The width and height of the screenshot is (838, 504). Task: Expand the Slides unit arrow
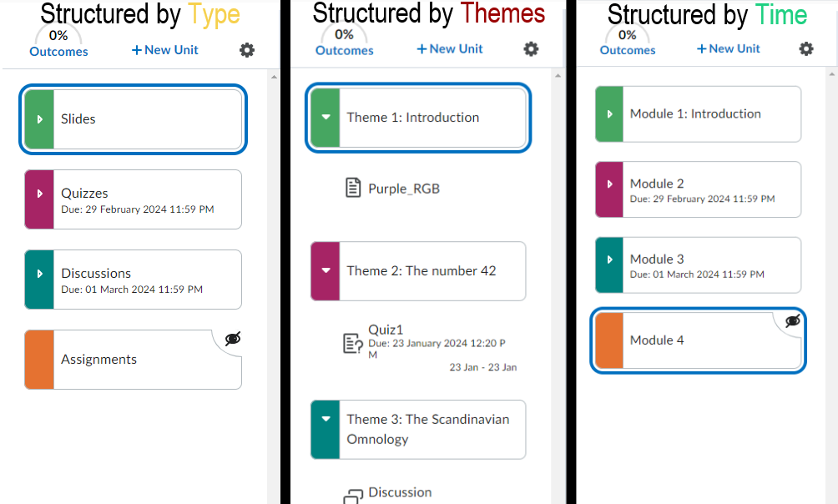pos(39,119)
